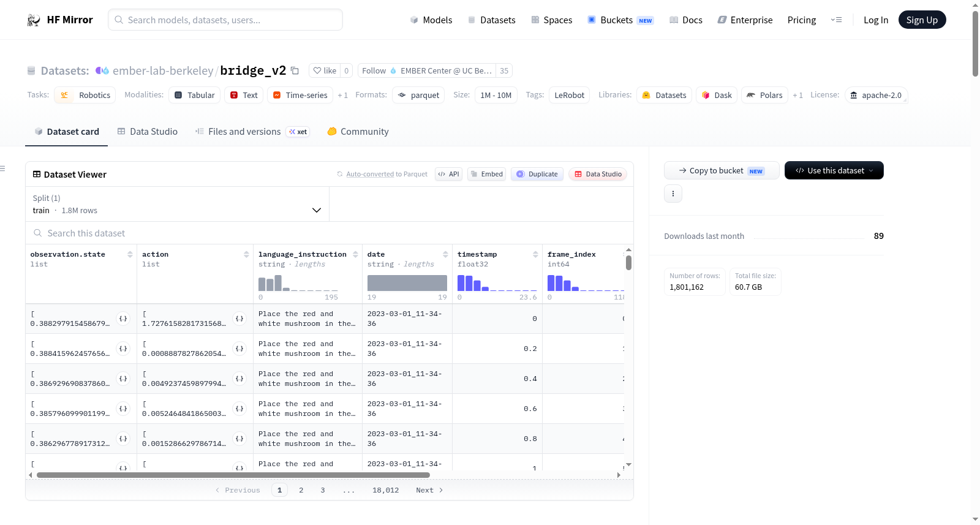
Task: Filter by the Robotics task tag
Action: pyautogui.click(x=85, y=95)
